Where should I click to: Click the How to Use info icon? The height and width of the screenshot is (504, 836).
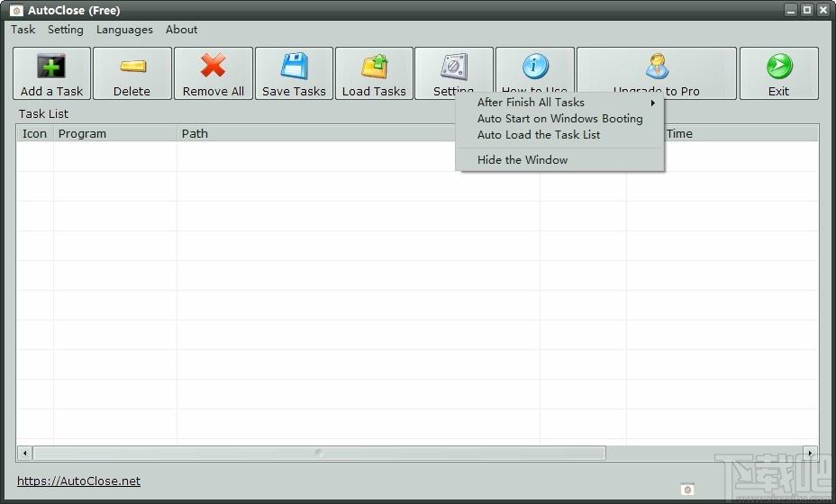[535, 66]
